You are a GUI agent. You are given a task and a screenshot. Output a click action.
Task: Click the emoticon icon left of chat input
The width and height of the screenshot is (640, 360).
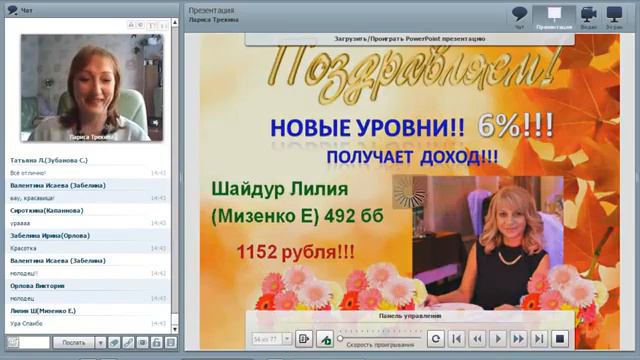[x=13, y=342]
